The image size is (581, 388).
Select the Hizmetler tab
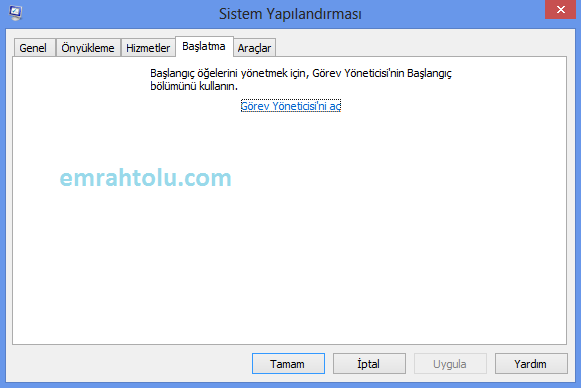(148, 48)
